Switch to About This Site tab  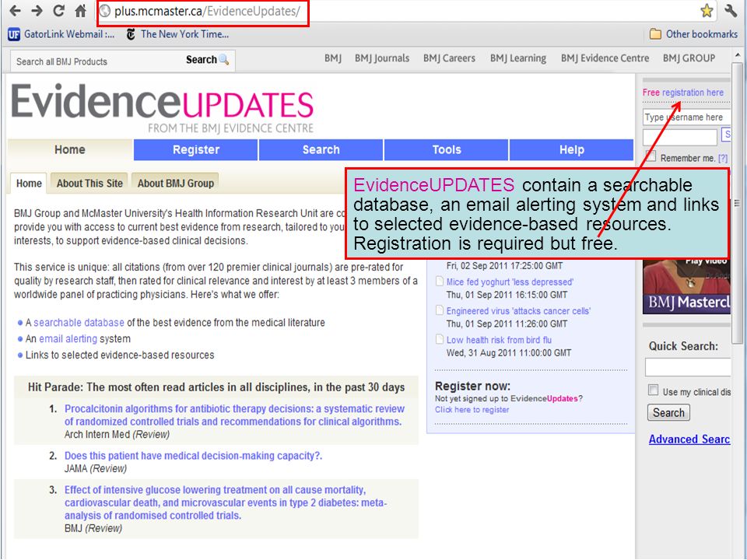click(x=89, y=184)
